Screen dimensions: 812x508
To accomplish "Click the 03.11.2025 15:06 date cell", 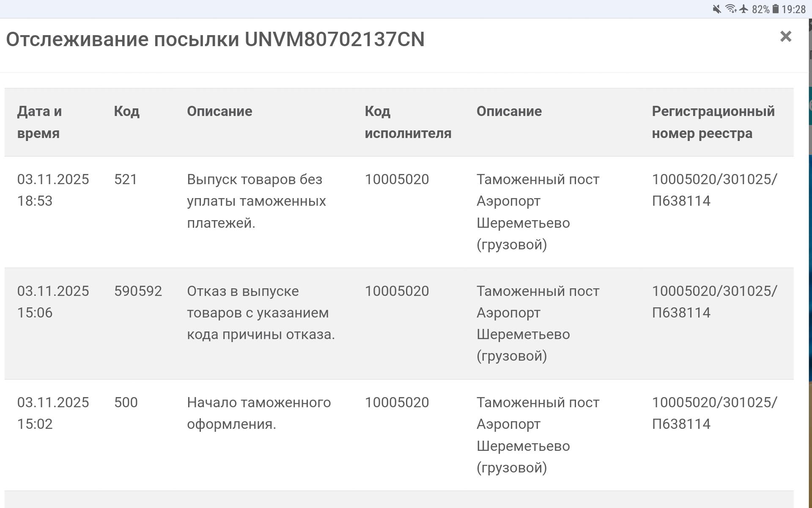I will (x=53, y=302).
